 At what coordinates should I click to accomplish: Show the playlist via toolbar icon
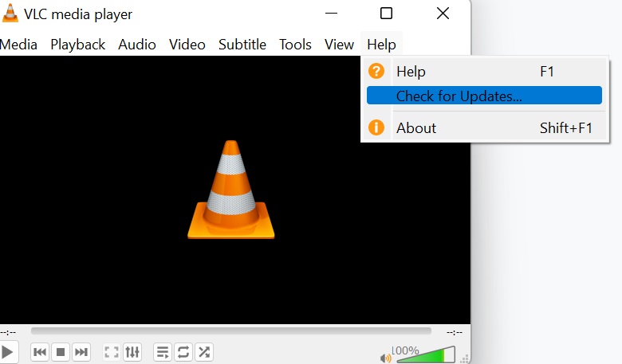(163, 352)
